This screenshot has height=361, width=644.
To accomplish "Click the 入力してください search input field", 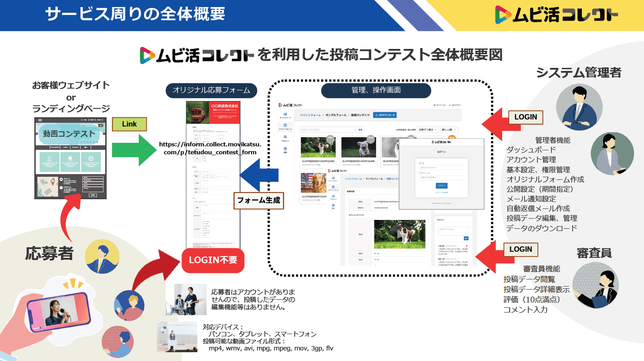I will pos(328,129).
